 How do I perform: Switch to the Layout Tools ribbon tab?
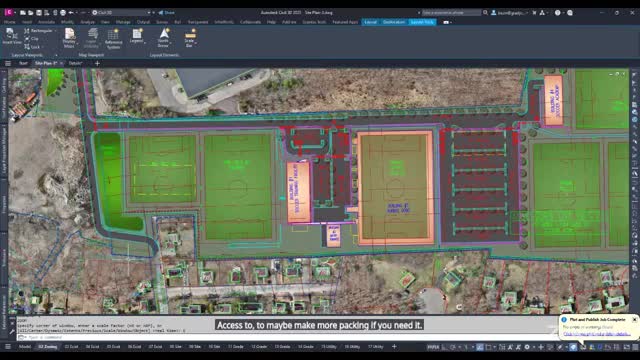coord(422,22)
